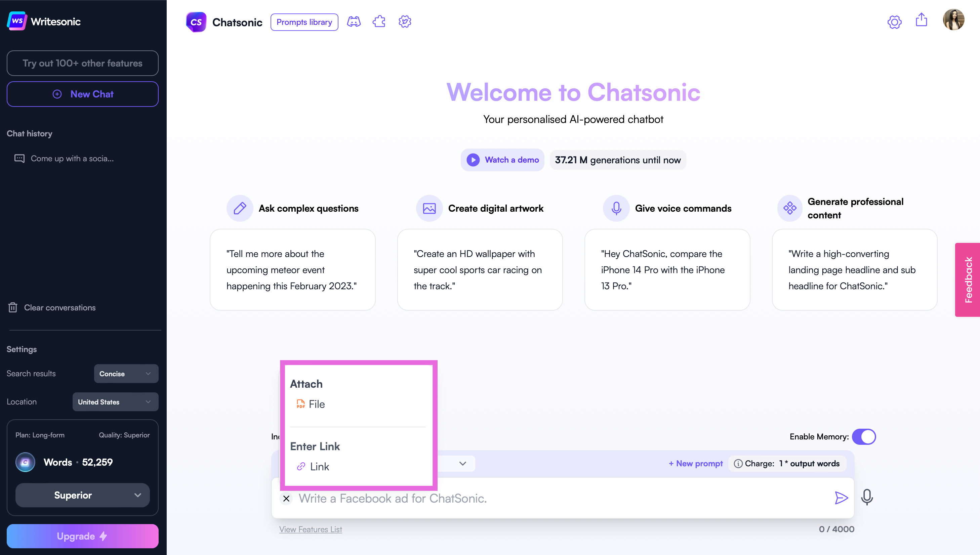980x555 pixels.
Task: Click the Link icon under Enter Link
Action: (301, 467)
